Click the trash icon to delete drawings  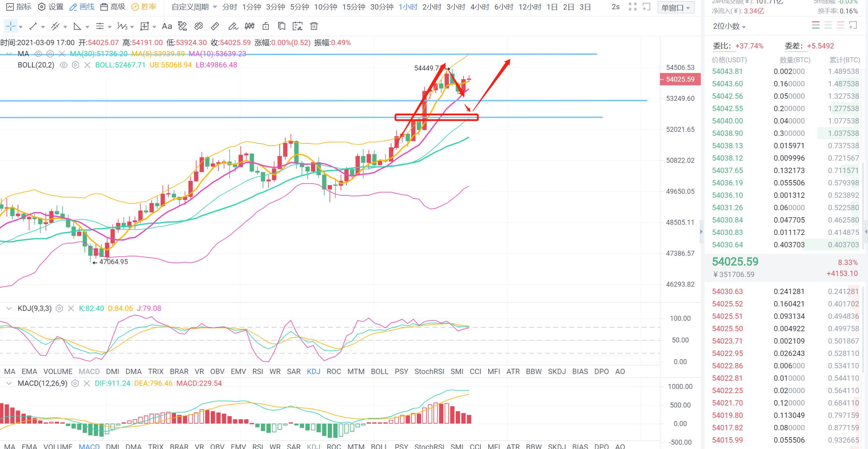[314, 26]
